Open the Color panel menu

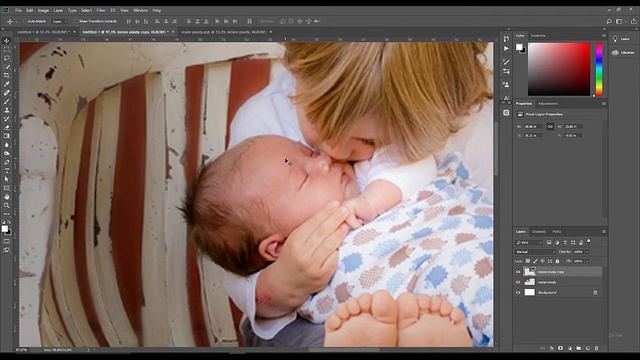pos(604,36)
